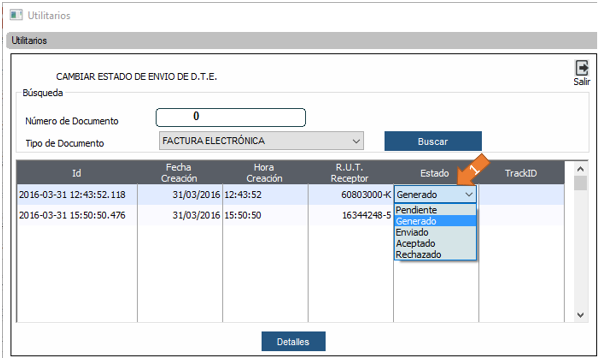Screen dimensions: 600x361
Task: Click the R.U.T. Receptor column header
Action: tap(350, 173)
